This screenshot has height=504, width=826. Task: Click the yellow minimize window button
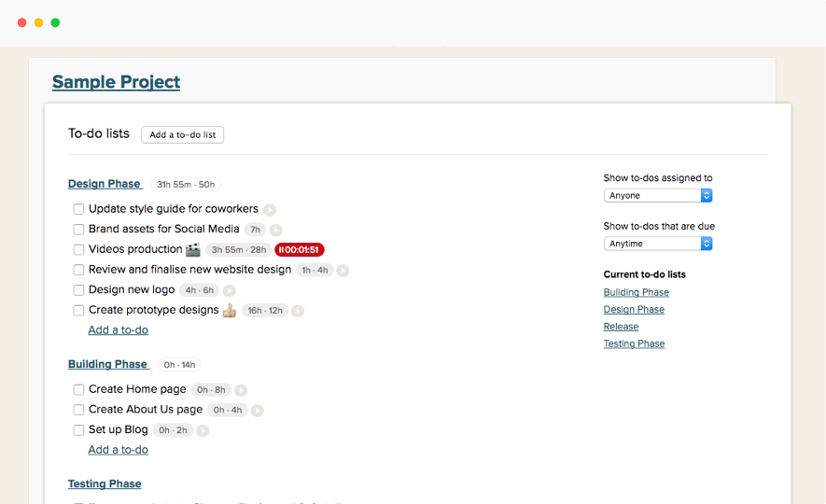pyautogui.click(x=38, y=22)
